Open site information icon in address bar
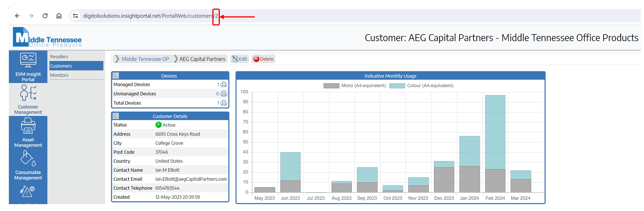The image size is (644, 211). click(x=75, y=16)
